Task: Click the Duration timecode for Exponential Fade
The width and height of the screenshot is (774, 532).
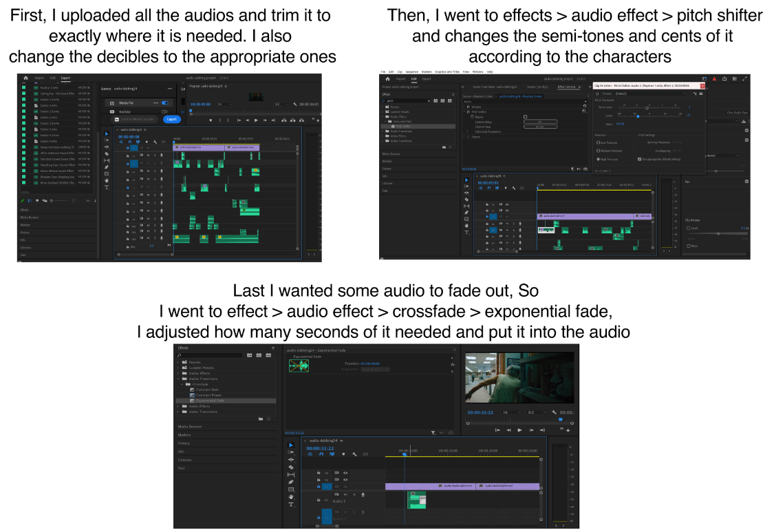Action: coord(369,363)
